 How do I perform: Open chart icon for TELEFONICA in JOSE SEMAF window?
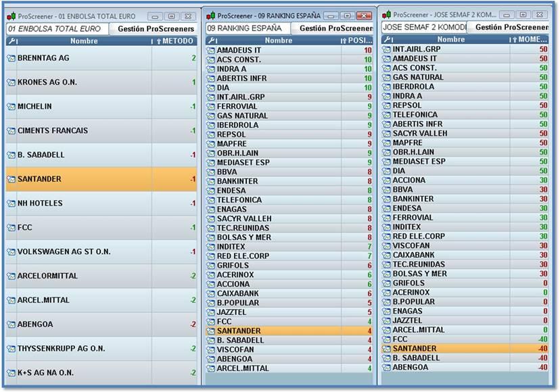[x=386, y=115]
